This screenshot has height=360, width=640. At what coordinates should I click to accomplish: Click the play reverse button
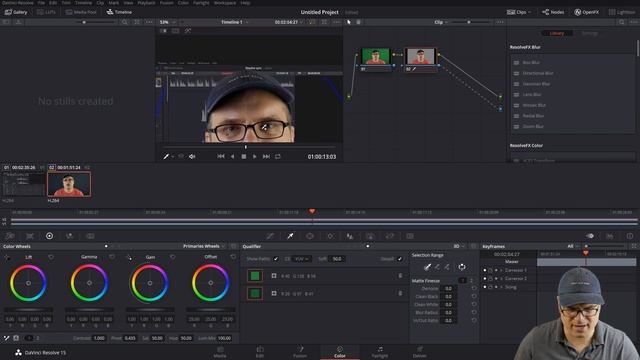click(232, 157)
